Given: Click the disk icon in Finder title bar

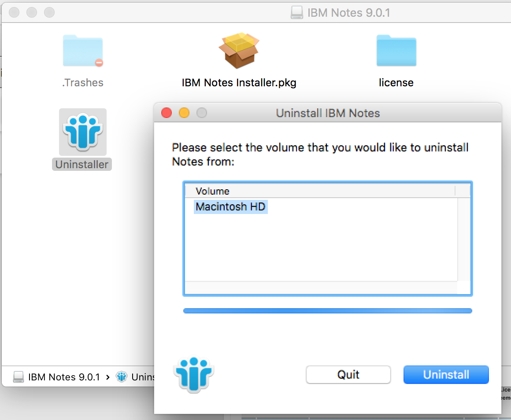Looking at the screenshot, I should coord(296,13).
